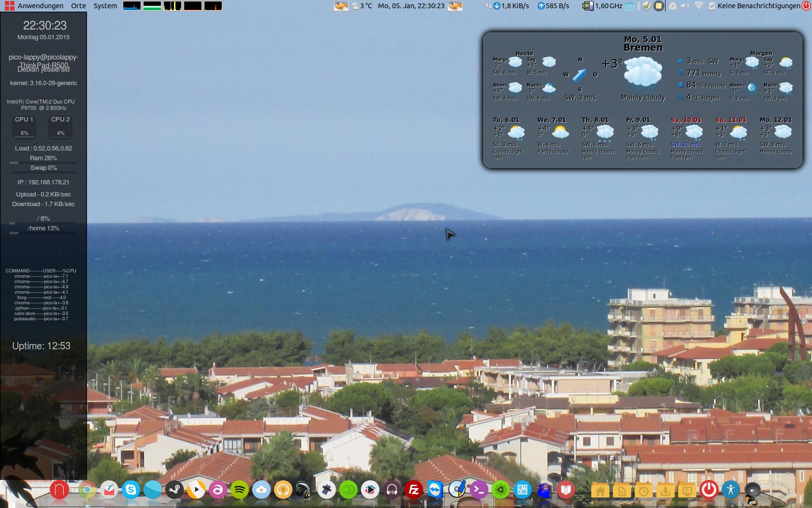Open Spotify in the dock
This screenshot has height=508, width=812.
(240, 490)
